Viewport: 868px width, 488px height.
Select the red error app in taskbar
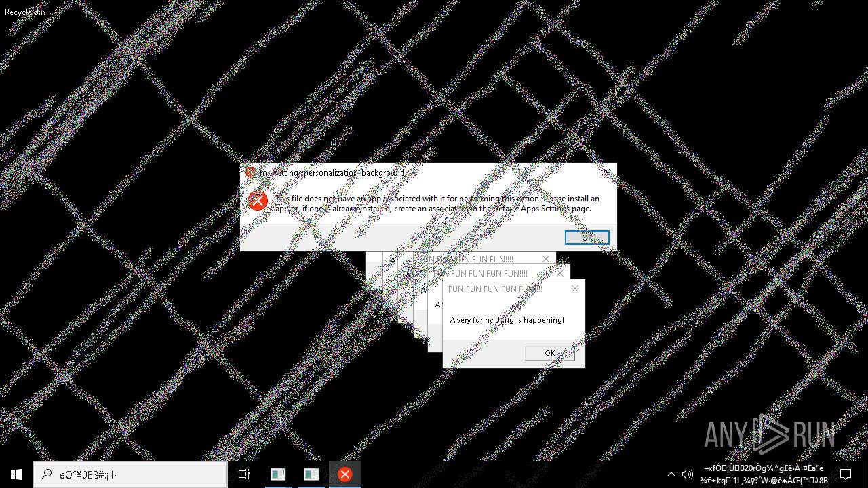coord(344,474)
